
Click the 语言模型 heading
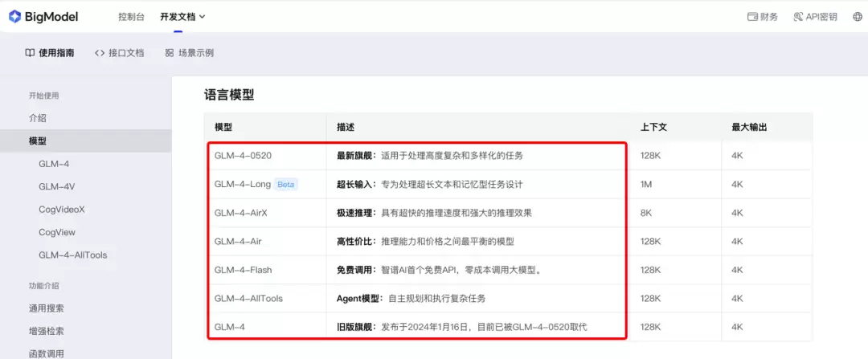(229, 95)
